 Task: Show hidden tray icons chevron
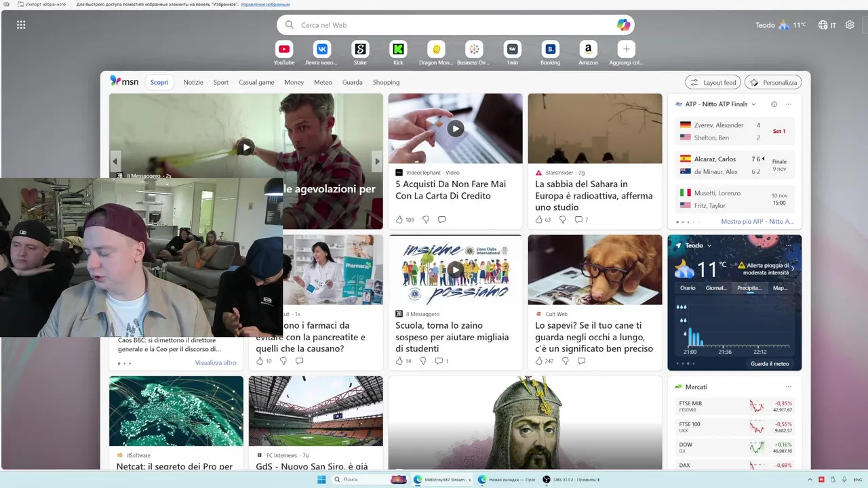click(811, 480)
